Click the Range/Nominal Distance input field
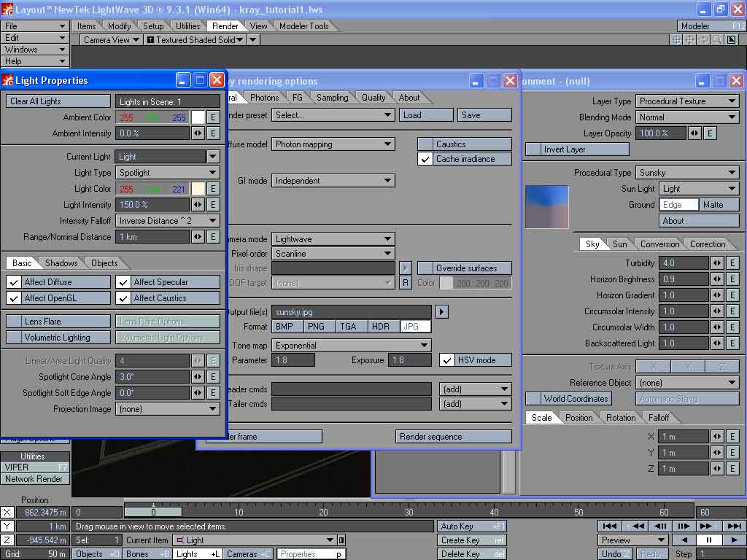This screenshot has height=560, width=747. [x=152, y=237]
